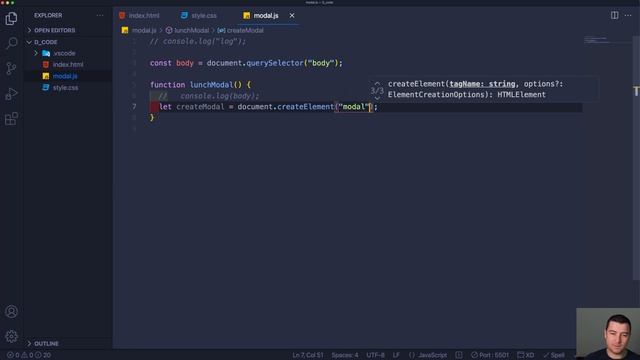
Task: Open index.html in the explorer tree
Action: (x=67, y=64)
